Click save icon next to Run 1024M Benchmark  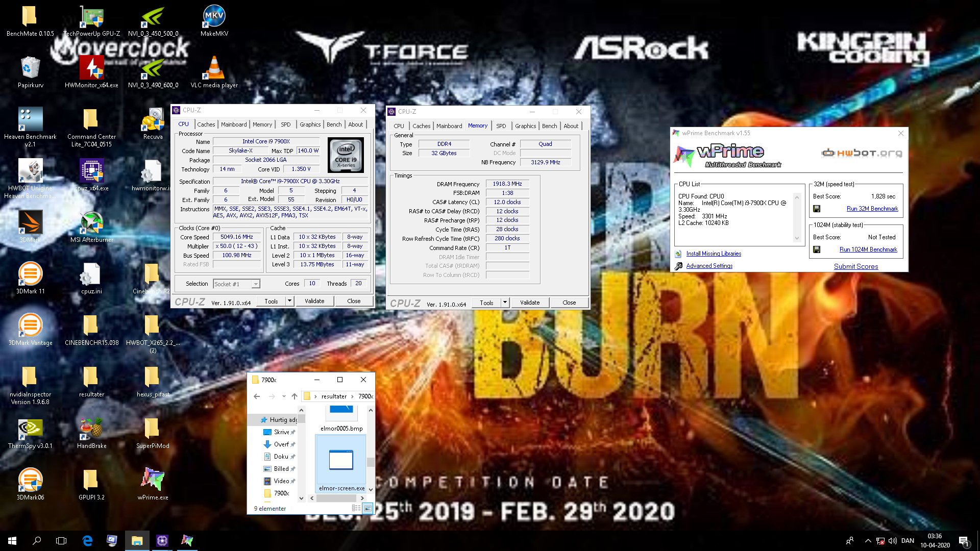tap(817, 249)
